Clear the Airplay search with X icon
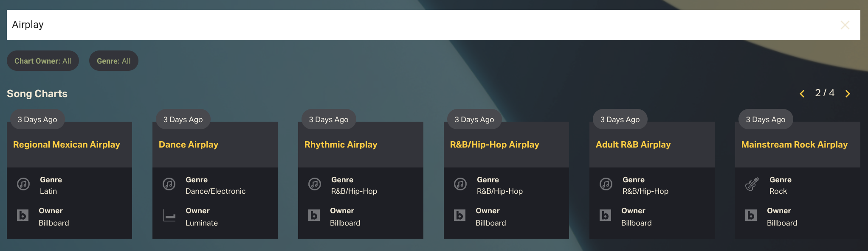Viewport: 868px width, 251px height. 845,25
